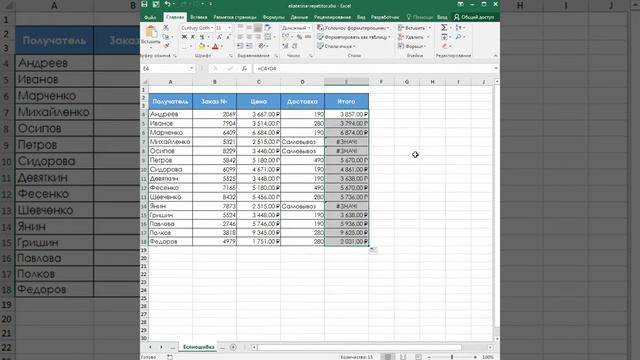Click the ribbon display options icon
The height and width of the screenshot is (360, 640).
pyautogui.click(x=460, y=4)
